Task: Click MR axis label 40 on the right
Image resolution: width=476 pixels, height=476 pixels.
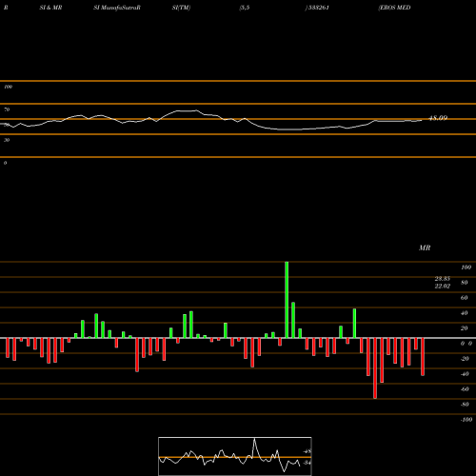Action: (x=464, y=313)
